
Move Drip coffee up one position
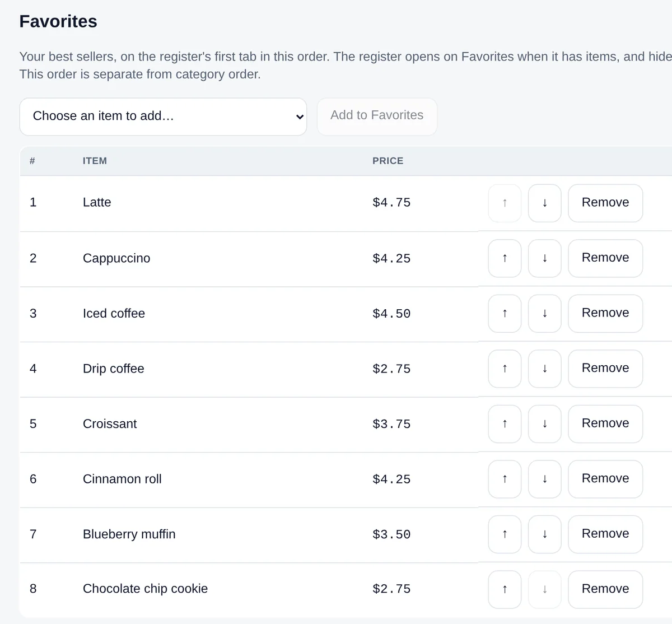point(505,369)
